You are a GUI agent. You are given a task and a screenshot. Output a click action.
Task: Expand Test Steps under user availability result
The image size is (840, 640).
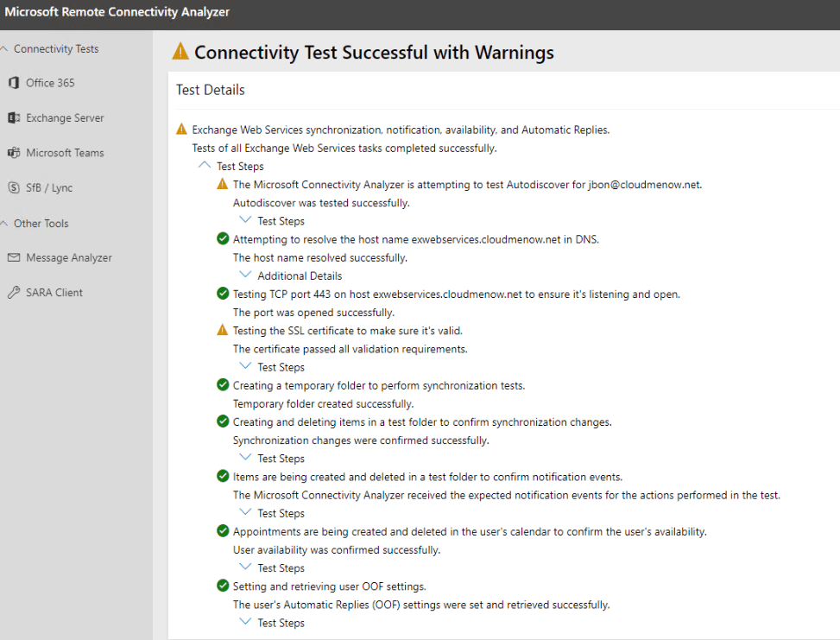point(246,567)
